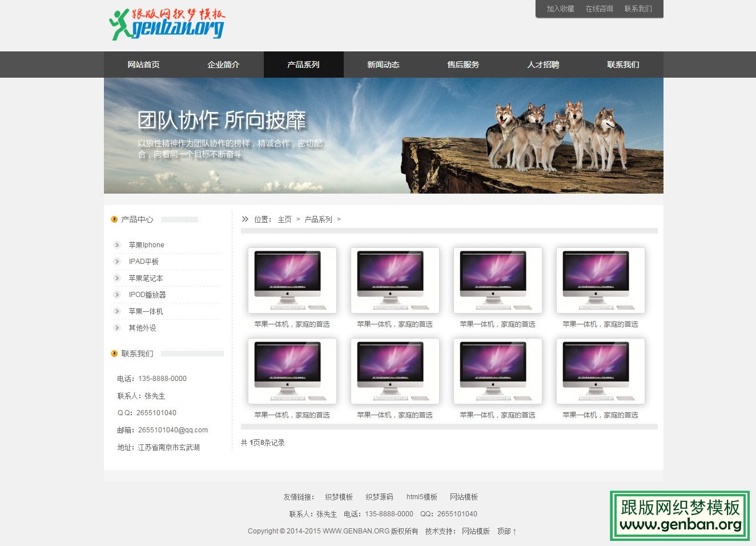Click the 织梦源码 friendly link in footer
This screenshot has width=756, height=546.
(379, 497)
